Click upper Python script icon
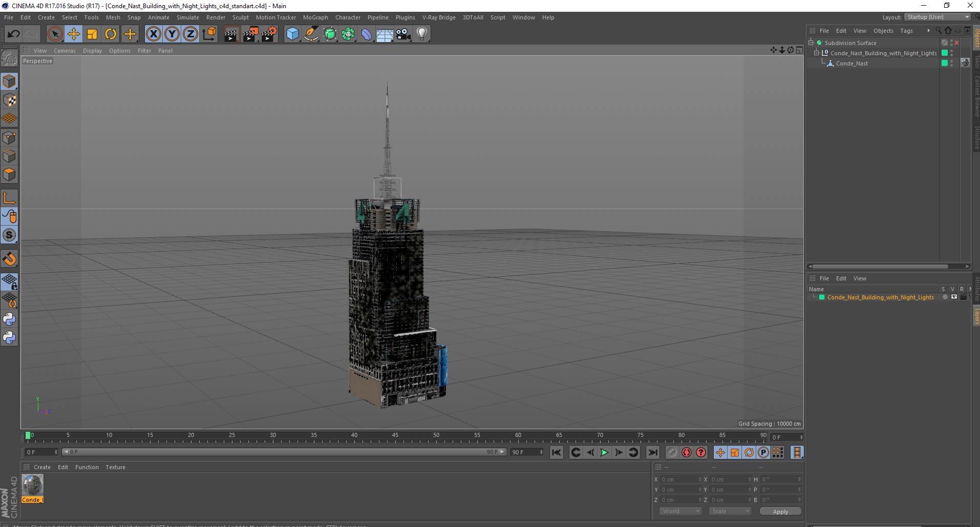This screenshot has height=527, width=980. [9, 319]
